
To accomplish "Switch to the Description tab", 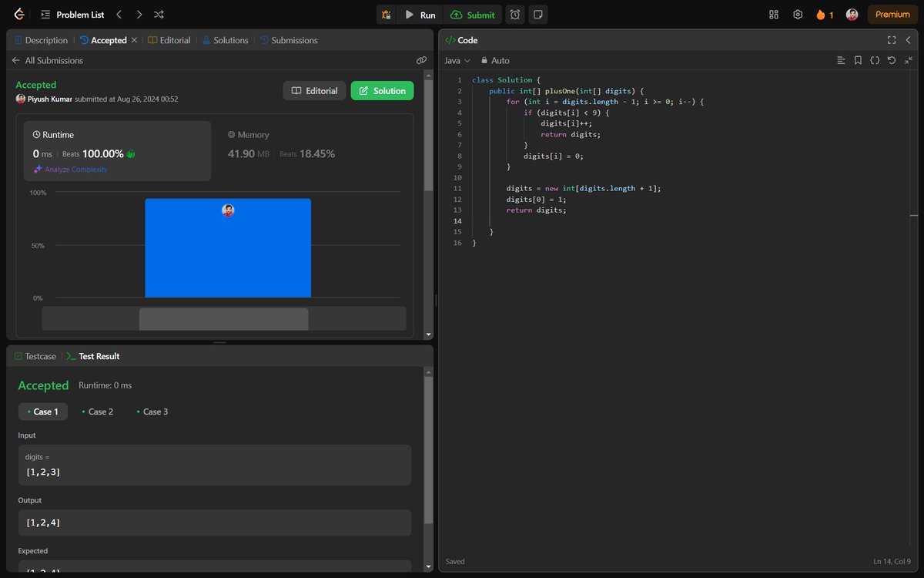I will [41, 40].
